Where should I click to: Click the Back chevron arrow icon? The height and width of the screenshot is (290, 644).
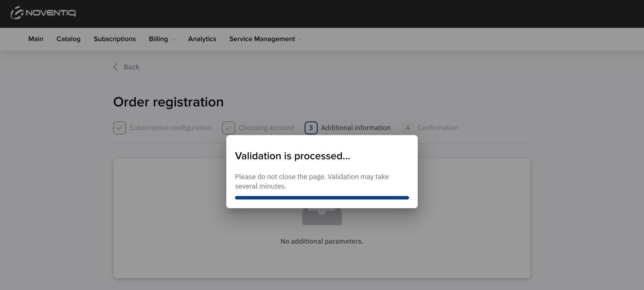click(116, 67)
